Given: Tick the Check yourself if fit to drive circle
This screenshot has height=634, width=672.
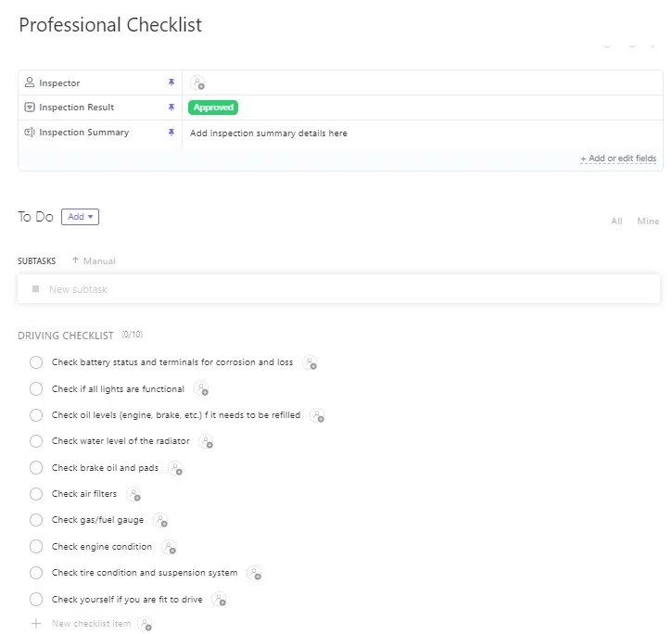Looking at the screenshot, I should point(36,600).
